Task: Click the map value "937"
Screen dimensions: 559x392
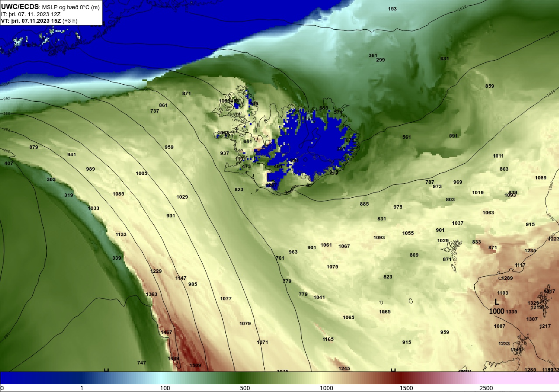Action: [x=224, y=153]
